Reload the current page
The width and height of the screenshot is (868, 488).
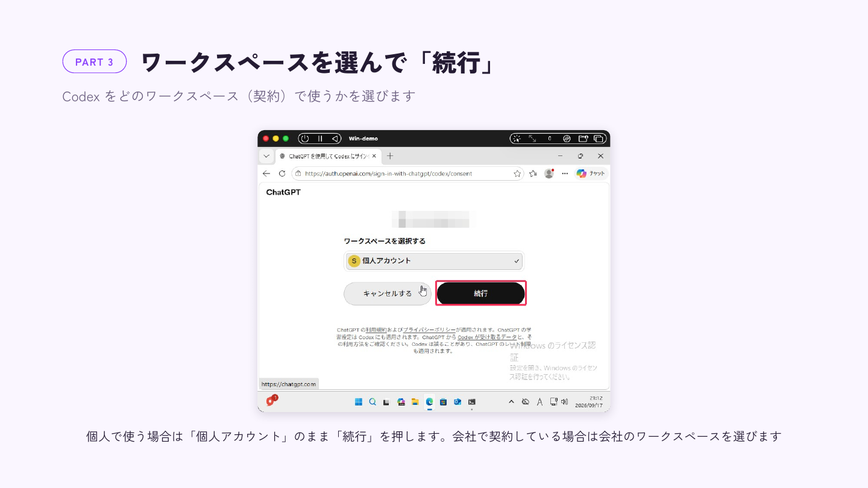tap(282, 174)
